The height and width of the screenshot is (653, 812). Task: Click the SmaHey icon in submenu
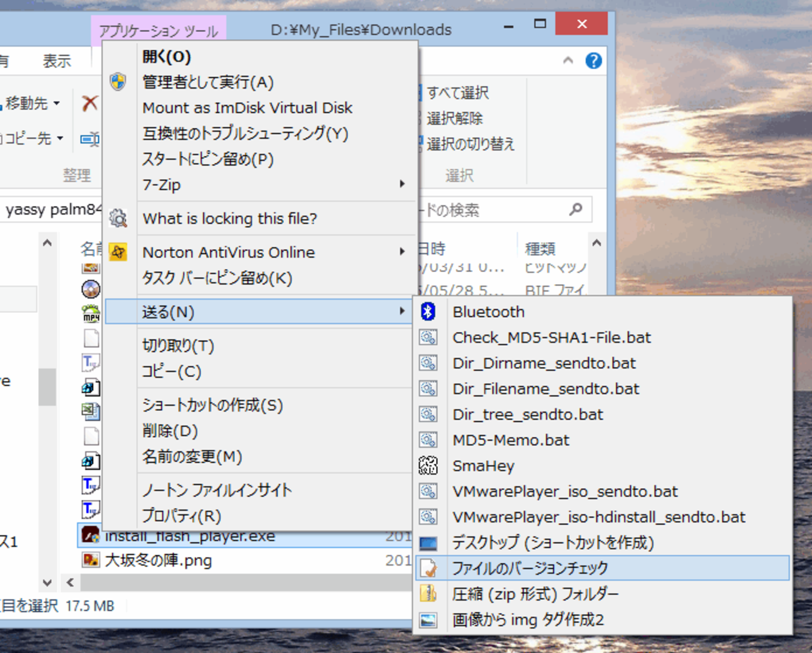tap(428, 465)
